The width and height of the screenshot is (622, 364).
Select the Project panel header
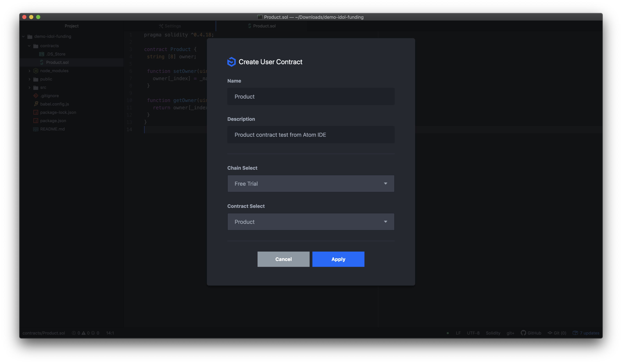pos(72,26)
